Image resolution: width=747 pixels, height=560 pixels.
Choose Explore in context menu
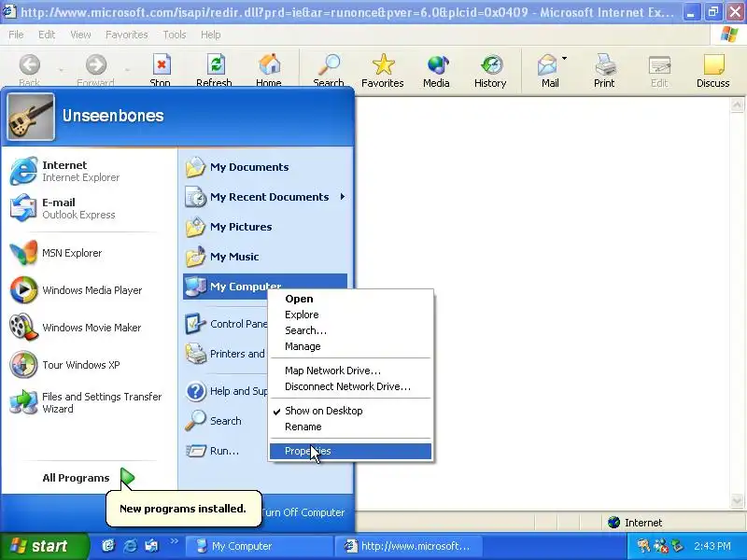(x=350, y=315)
